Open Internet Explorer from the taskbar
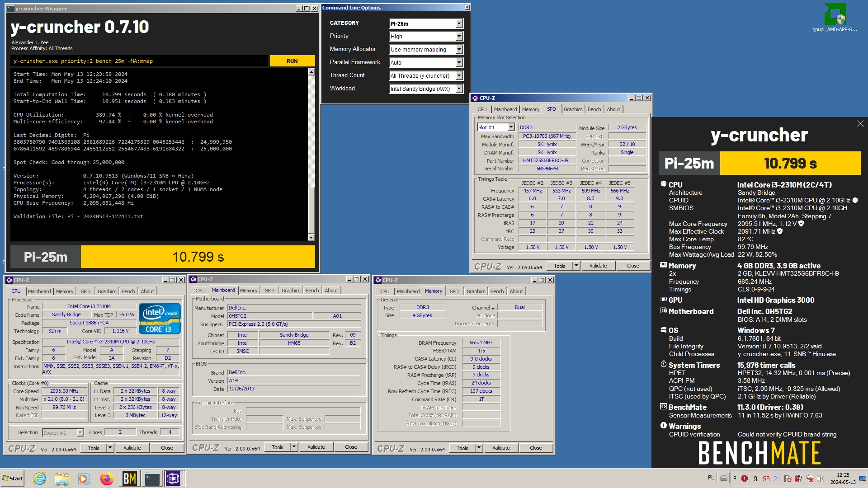The width and height of the screenshot is (868, 488). pos(40,479)
